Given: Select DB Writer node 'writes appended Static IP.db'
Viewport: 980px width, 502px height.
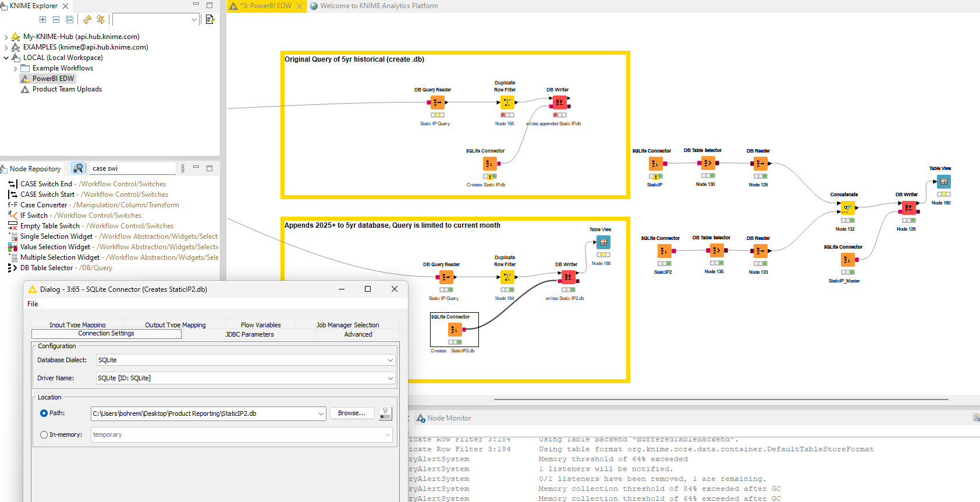Looking at the screenshot, I should [x=560, y=102].
